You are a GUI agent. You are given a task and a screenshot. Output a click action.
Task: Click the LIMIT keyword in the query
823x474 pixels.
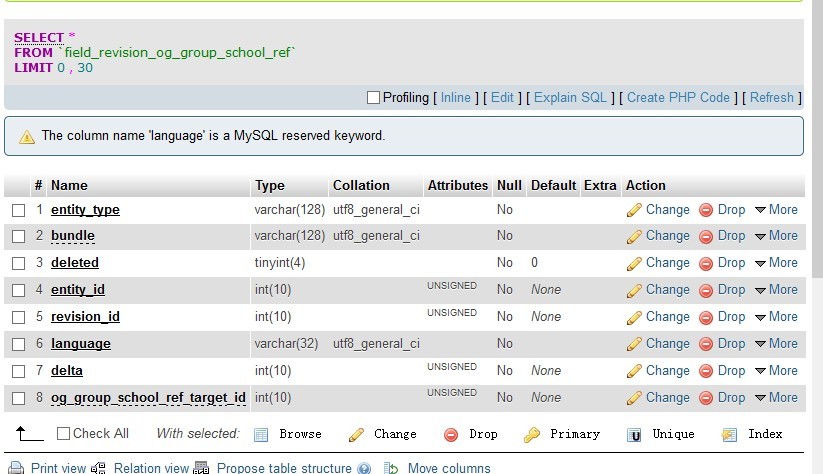pyautogui.click(x=34, y=68)
